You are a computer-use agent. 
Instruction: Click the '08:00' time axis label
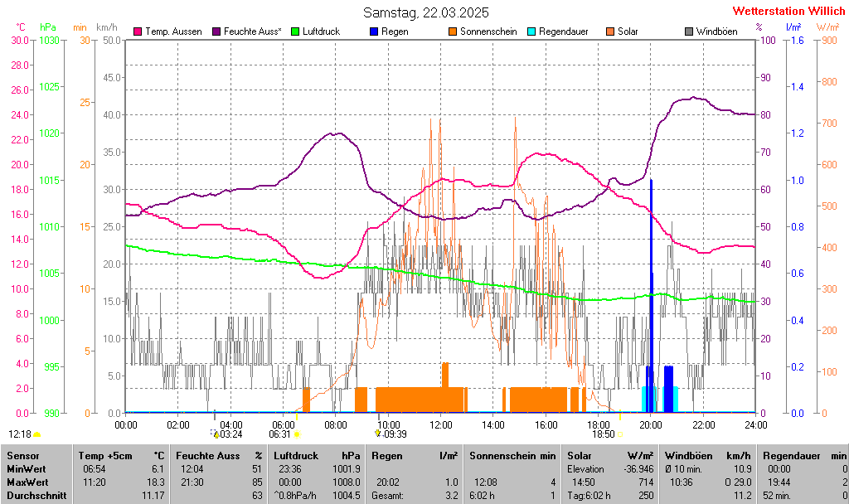336,425
